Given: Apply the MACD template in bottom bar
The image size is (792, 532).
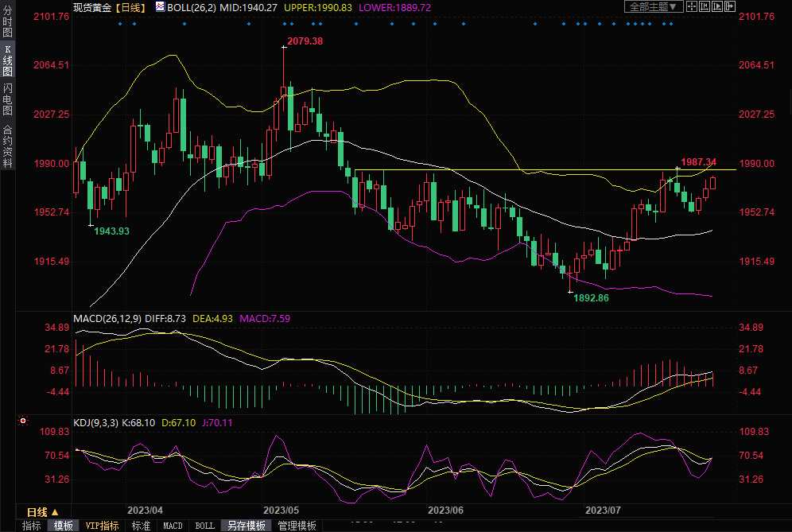Looking at the screenshot, I should pyautogui.click(x=173, y=526).
